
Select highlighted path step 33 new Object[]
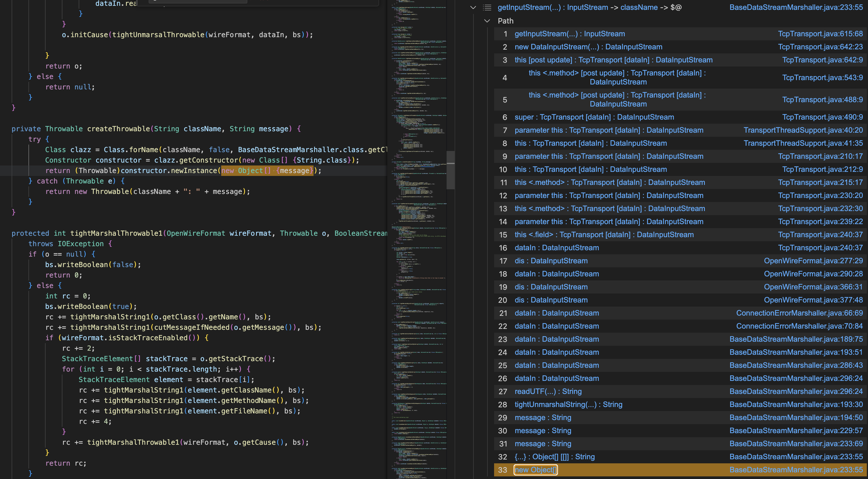point(535,470)
